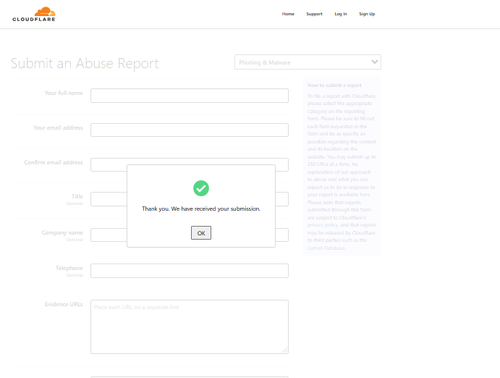The image size is (500, 378).
Task: Click the Evidence URLs label
Action: [64, 304]
